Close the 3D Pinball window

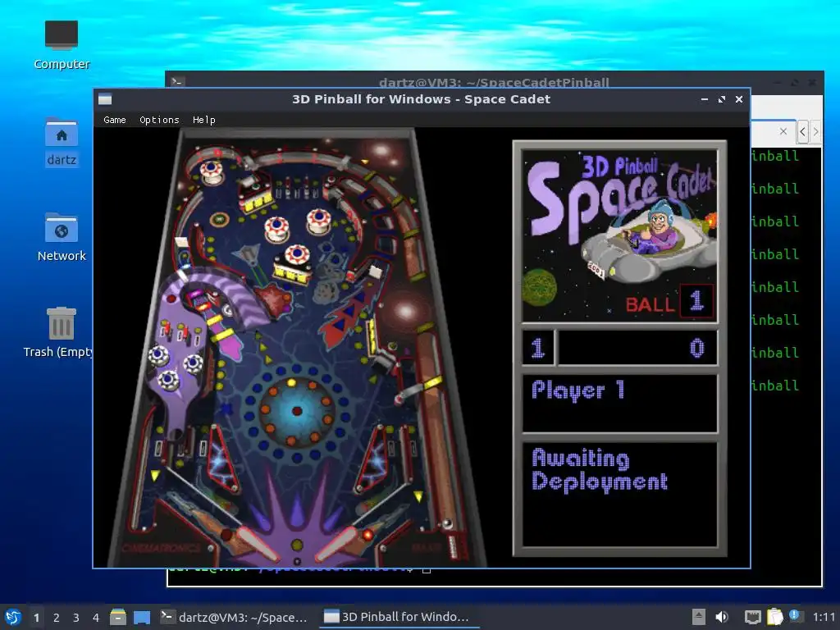739,99
